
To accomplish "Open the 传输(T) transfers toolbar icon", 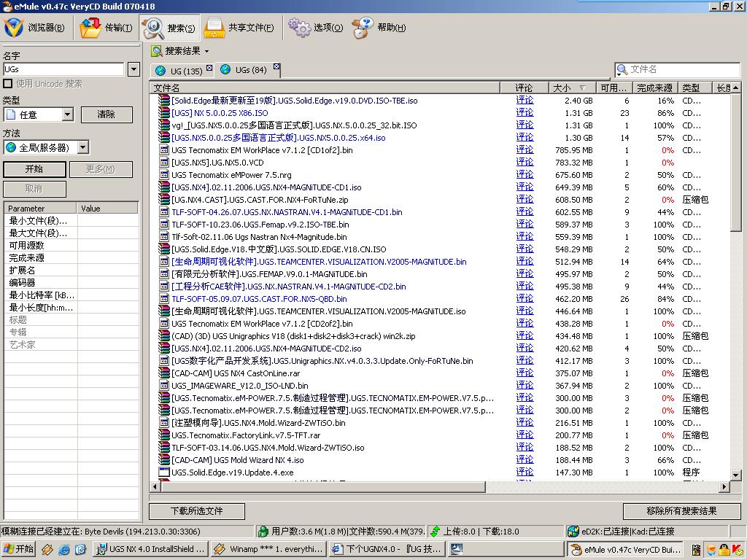I will (x=90, y=28).
